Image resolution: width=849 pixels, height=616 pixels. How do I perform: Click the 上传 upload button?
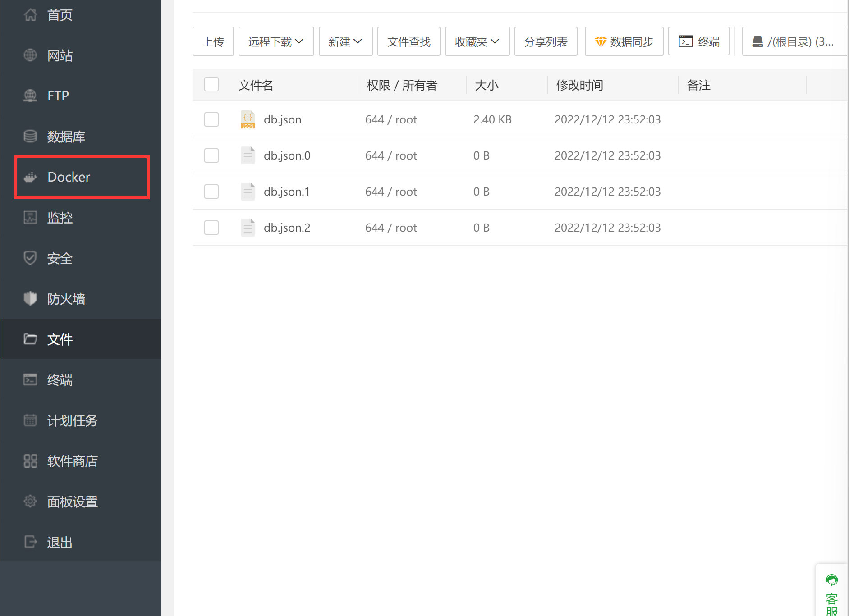point(213,41)
